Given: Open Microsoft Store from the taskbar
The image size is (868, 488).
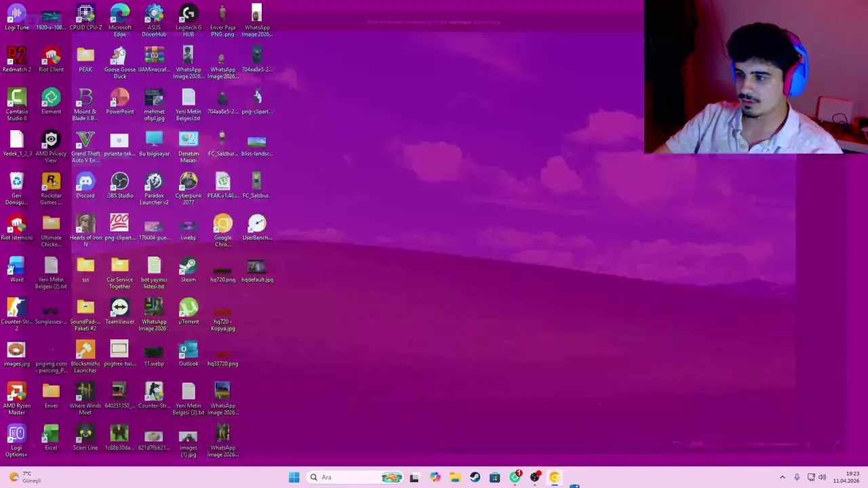Looking at the screenshot, I should (x=494, y=477).
